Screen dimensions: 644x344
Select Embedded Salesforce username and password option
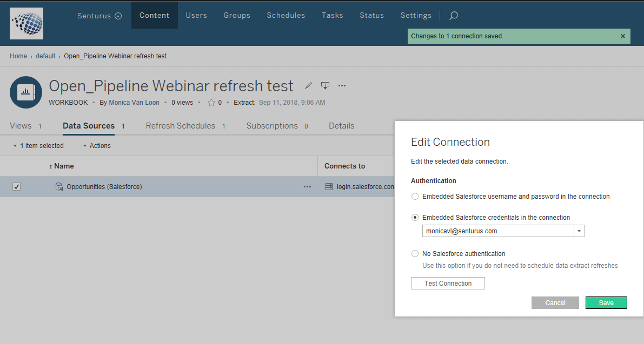pos(415,197)
